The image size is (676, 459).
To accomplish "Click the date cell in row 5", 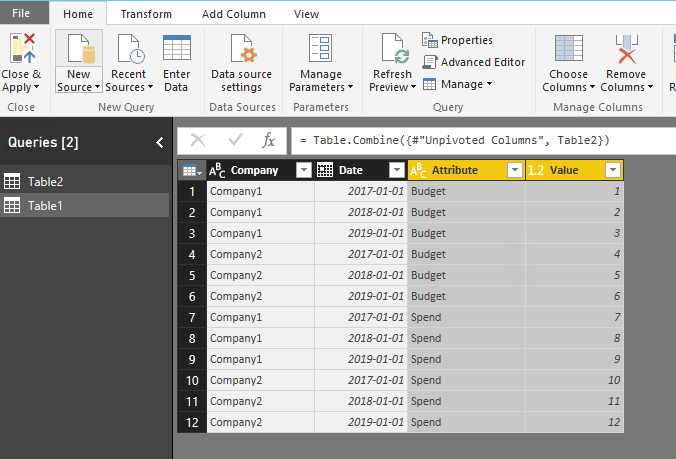I will pyautogui.click(x=361, y=275).
